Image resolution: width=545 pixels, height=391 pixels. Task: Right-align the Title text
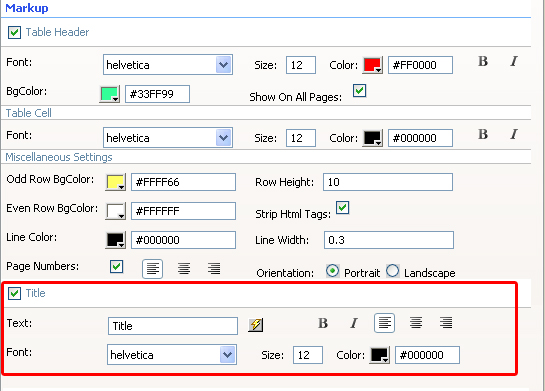click(x=446, y=323)
